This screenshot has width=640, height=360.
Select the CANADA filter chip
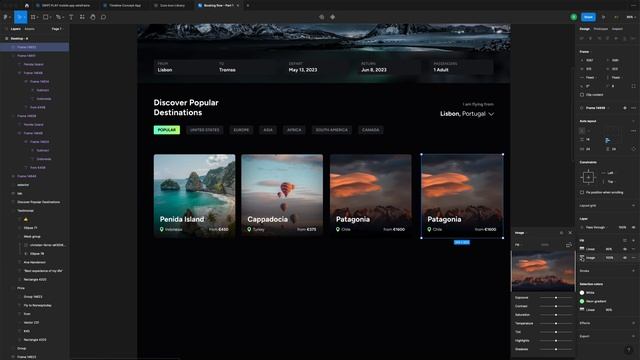(x=371, y=130)
